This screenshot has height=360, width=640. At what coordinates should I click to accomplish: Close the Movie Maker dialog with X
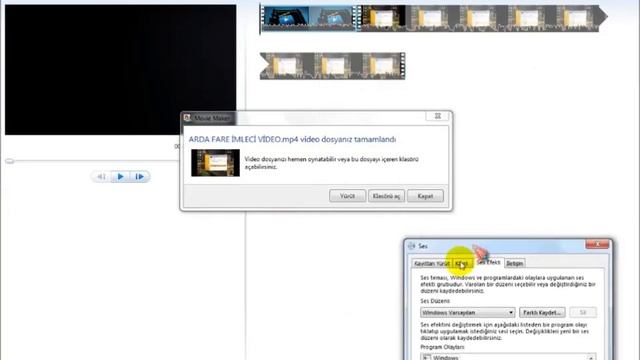438,116
